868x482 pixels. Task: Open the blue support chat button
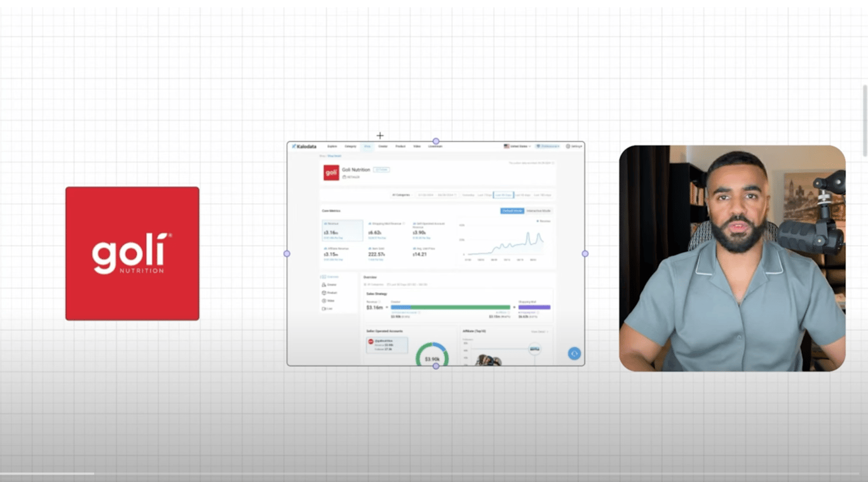point(574,354)
